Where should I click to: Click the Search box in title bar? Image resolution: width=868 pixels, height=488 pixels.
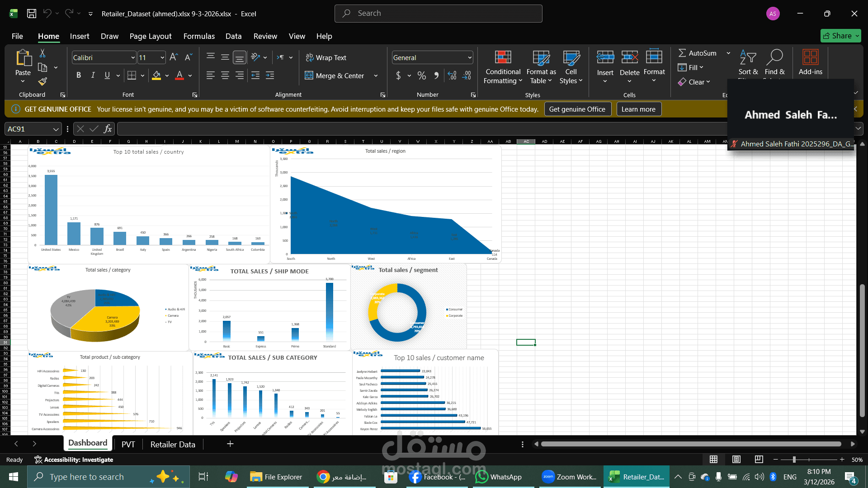coord(438,14)
